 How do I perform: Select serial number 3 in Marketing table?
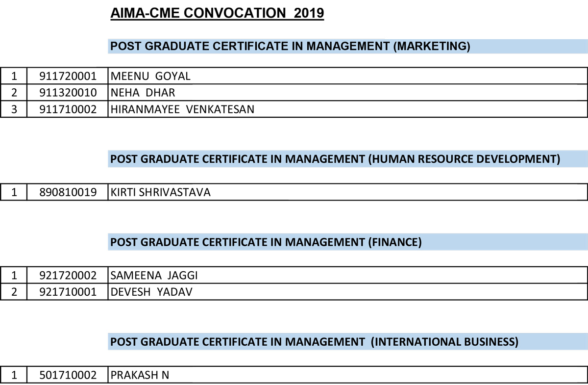[14, 109]
